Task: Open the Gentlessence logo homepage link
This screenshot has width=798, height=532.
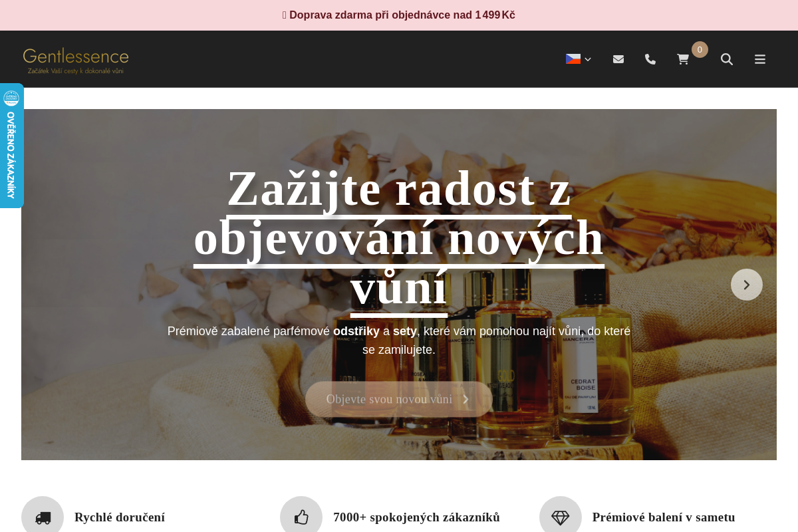Action: tap(76, 61)
